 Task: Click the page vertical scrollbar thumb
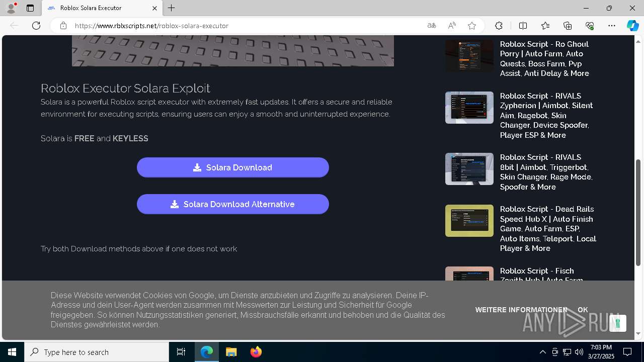(638, 213)
